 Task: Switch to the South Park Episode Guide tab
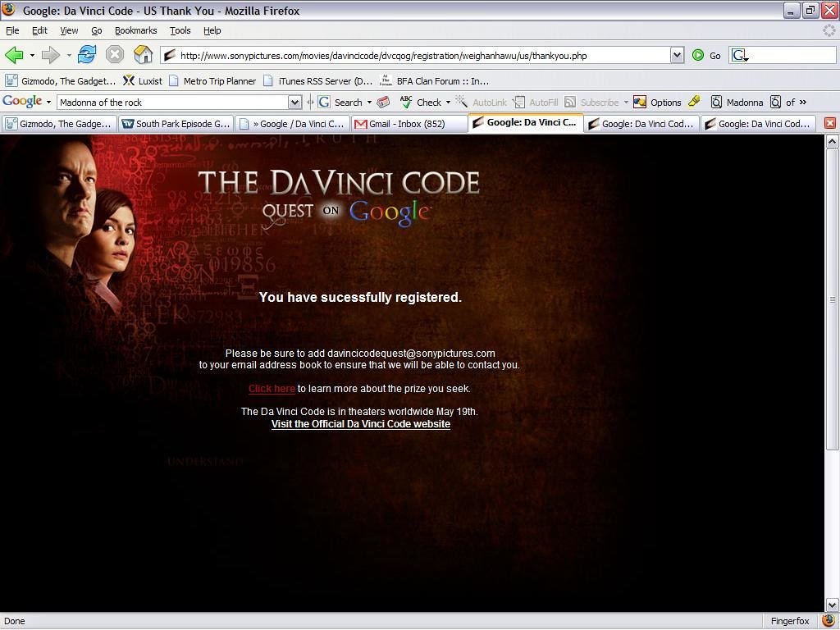[x=176, y=124]
